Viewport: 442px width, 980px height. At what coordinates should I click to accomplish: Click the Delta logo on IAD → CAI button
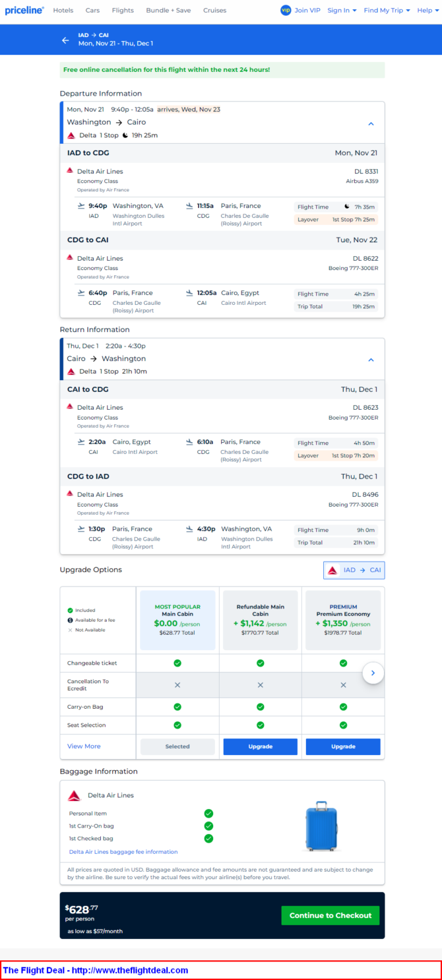(x=333, y=570)
